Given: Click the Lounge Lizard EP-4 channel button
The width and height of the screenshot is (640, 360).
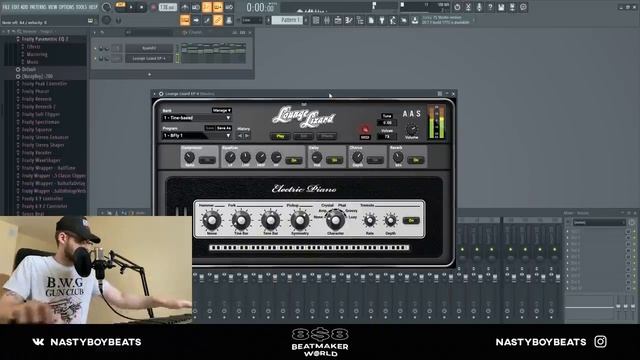Looking at the screenshot, I should pyautogui.click(x=149, y=59).
